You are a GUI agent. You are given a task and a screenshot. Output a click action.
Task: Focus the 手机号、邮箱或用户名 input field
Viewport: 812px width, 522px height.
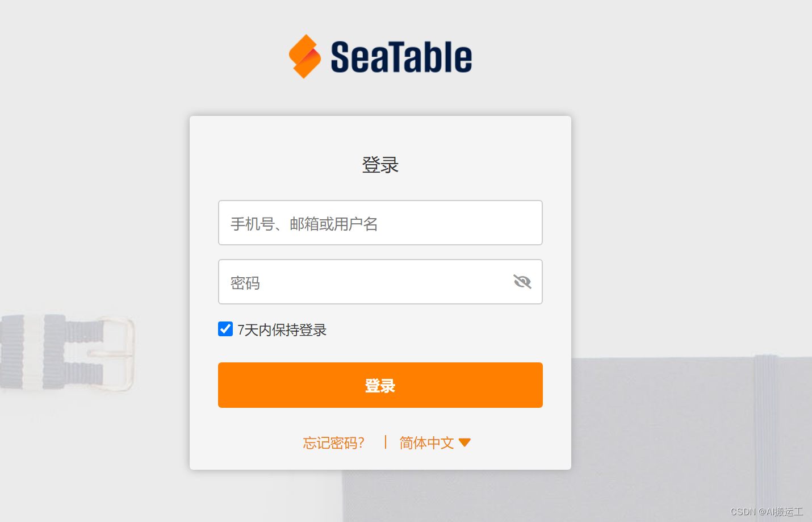(x=380, y=223)
